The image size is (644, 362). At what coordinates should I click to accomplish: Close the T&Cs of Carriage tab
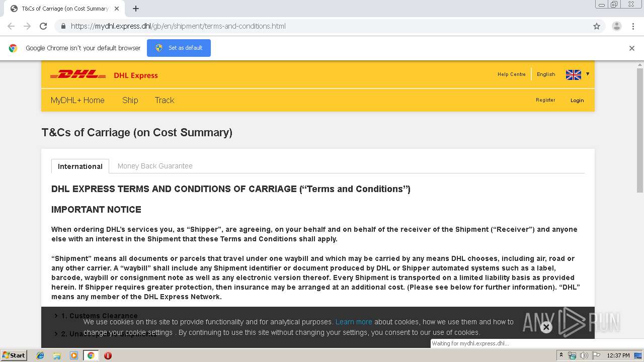(x=117, y=9)
